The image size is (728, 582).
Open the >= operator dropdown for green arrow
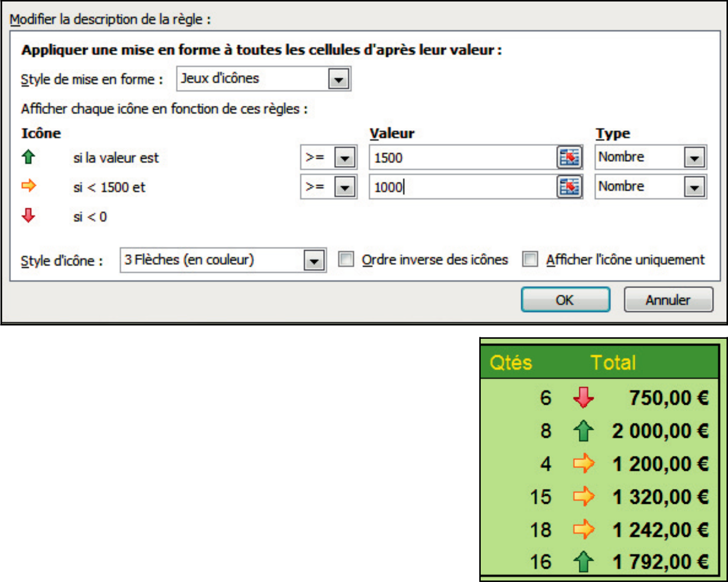[345, 158]
